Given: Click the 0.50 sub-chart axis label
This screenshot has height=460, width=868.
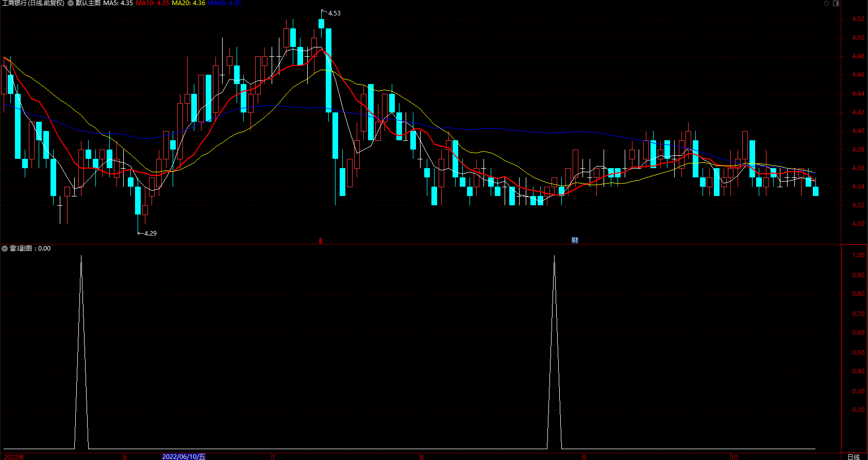Looking at the screenshot, I should click(x=858, y=353).
